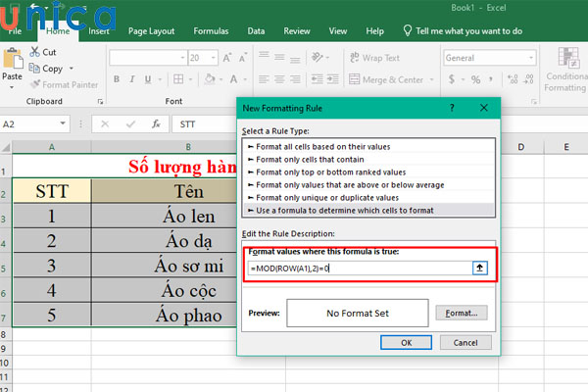Click the Cut scissors icon

click(34, 52)
